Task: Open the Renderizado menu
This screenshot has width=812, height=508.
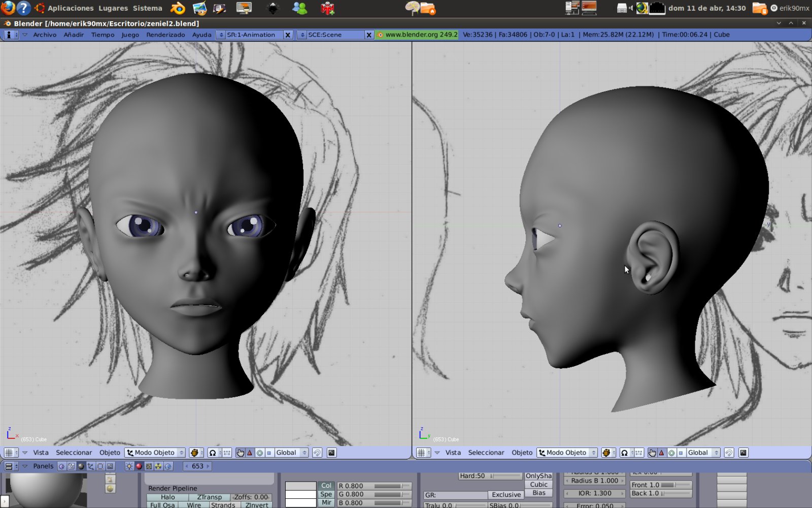Action: [x=165, y=35]
